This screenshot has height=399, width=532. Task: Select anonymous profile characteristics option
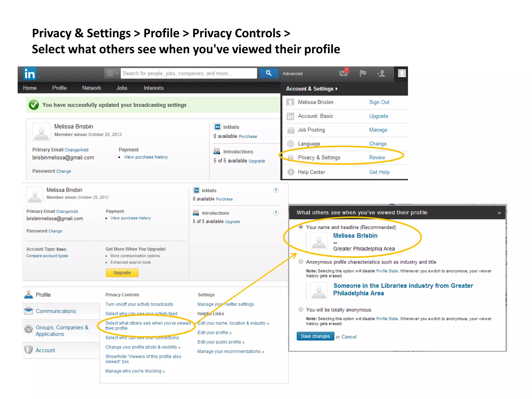click(301, 262)
